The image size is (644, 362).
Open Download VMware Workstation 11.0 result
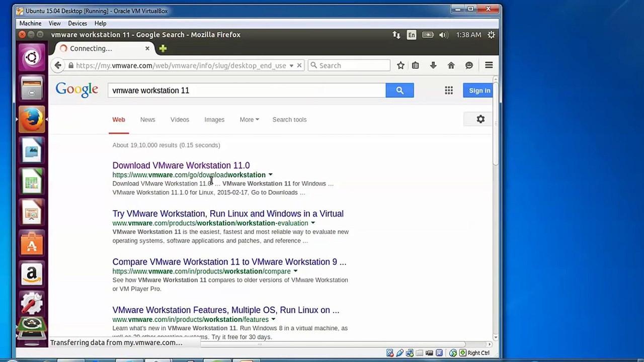[181, 165]
